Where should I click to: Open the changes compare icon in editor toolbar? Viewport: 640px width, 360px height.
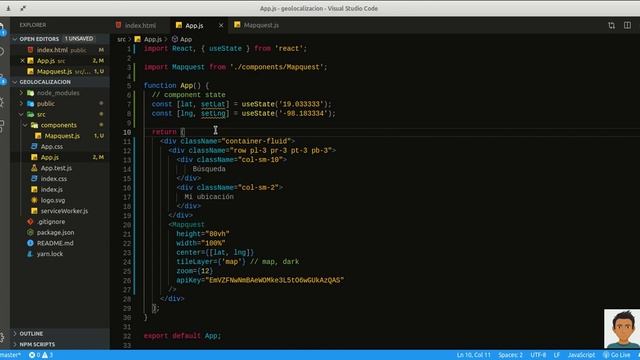click(x=611, y=25)
